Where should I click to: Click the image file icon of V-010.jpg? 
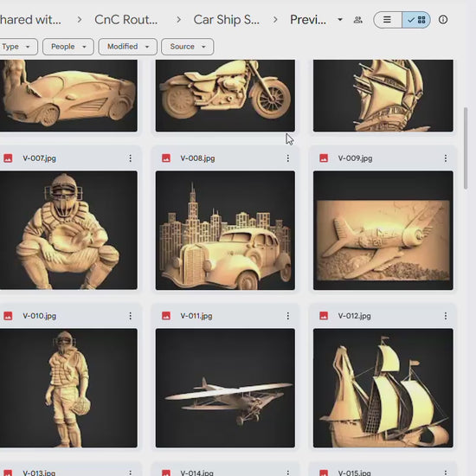[x=8, y=316]
